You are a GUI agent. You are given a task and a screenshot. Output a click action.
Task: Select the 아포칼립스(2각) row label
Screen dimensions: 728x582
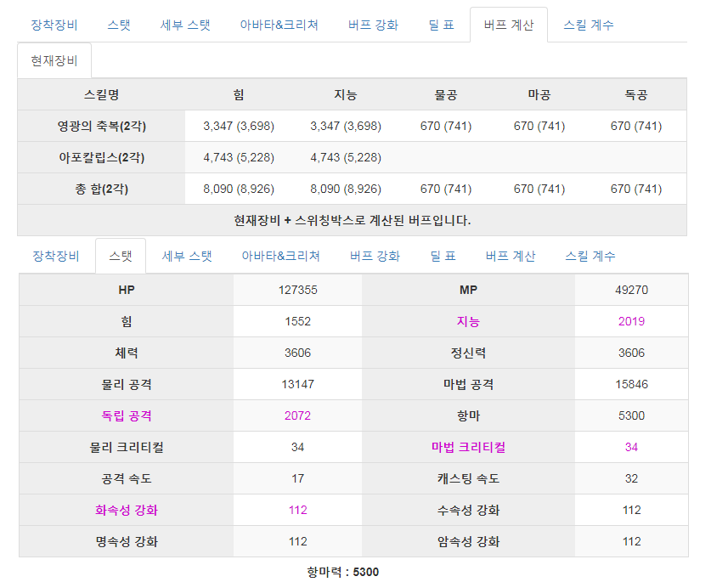pos(101,157)
